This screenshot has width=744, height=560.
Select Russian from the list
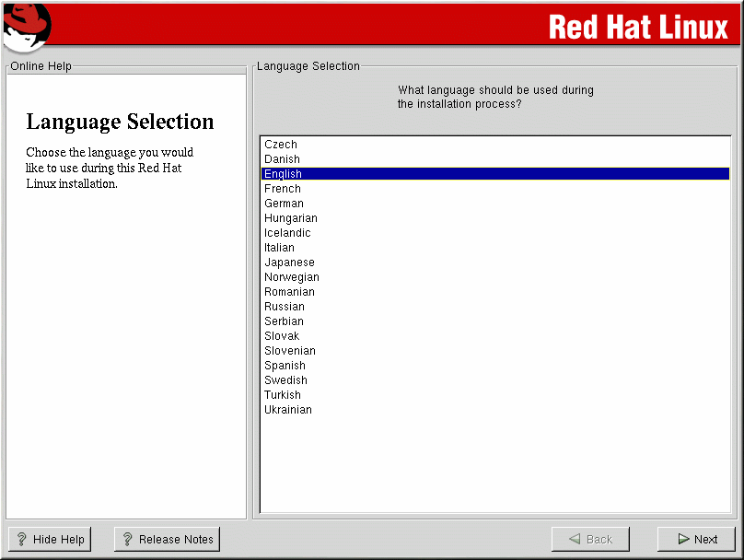285,307
